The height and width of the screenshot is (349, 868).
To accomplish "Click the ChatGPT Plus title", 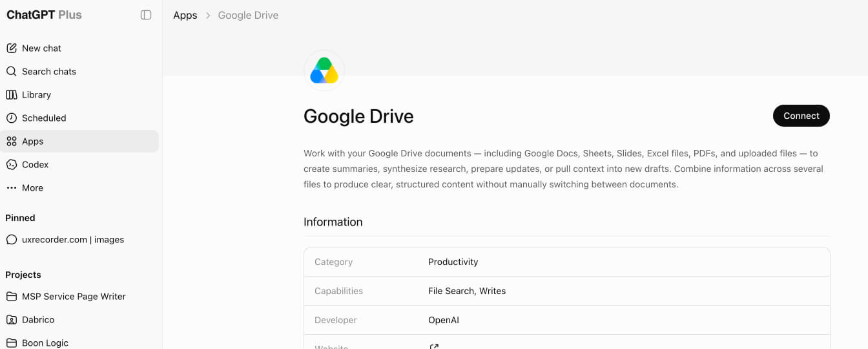I will 44,15.
